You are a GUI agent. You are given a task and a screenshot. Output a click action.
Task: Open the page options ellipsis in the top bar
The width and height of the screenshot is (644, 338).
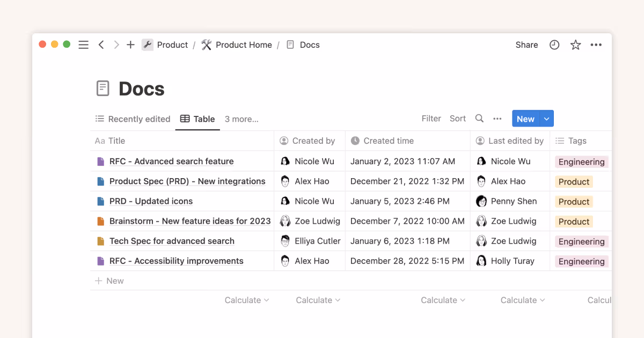(x=596, y=45)
